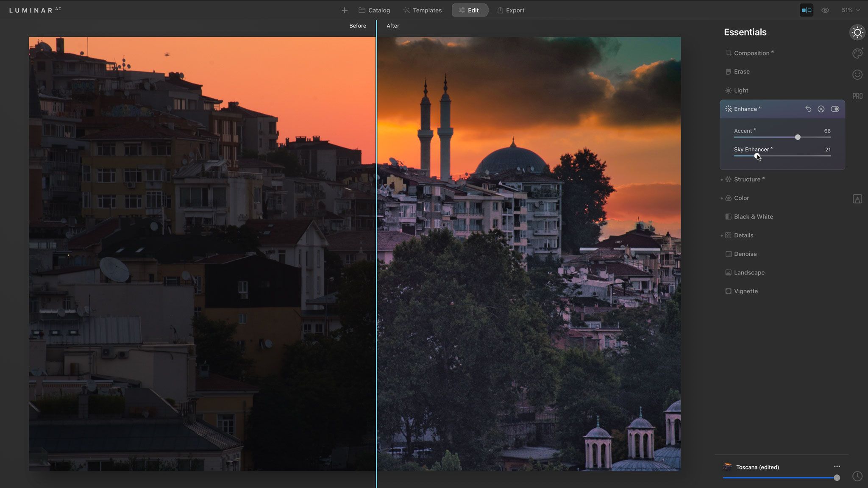Click the reset arrow in Enhance AI panel
The height and width of the screenshot is (488, 868).
click(808, 109)
